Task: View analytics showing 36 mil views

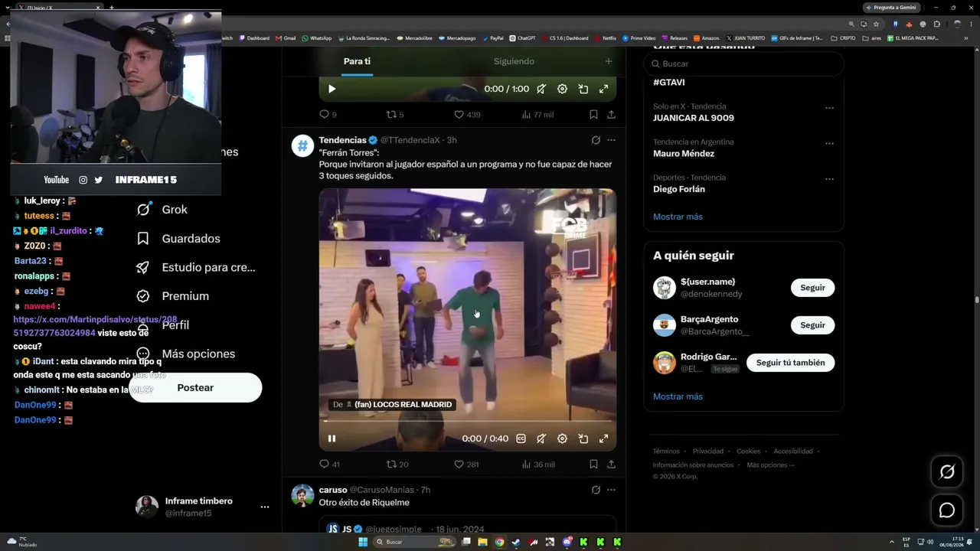Action: pyautogui.click(x=537, y=465)
